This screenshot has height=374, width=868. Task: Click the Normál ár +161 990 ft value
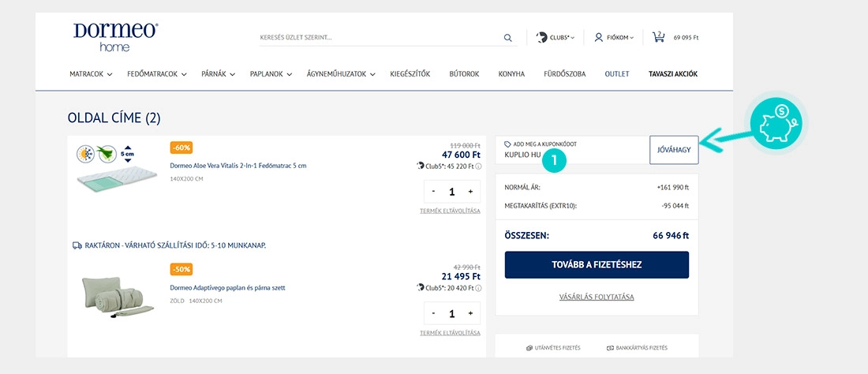click(672, 188)
